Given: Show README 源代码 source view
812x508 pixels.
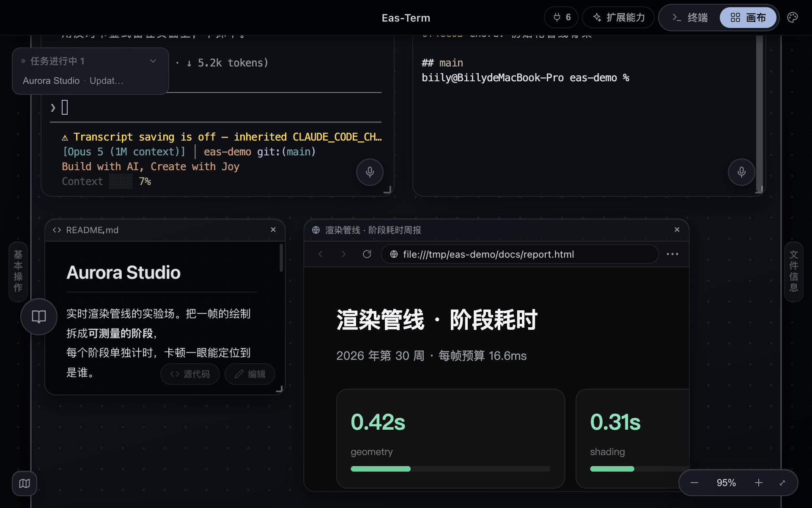Looking at the screenshot, I should (x=190, y=374).
